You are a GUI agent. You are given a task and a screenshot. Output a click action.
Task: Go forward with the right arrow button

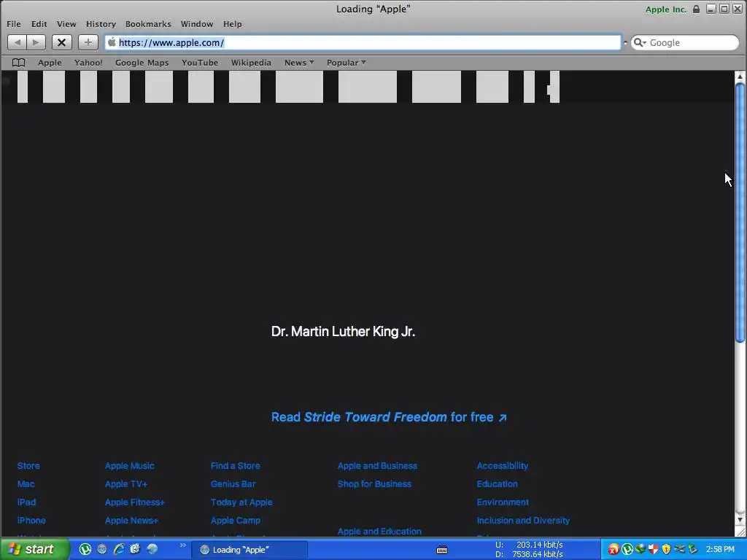coord(36,42)
